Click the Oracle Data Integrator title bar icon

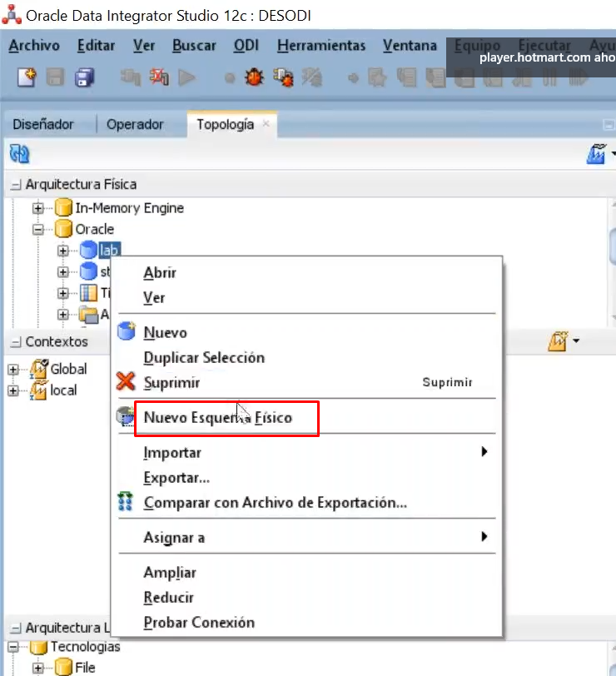[x=12, y=15]
